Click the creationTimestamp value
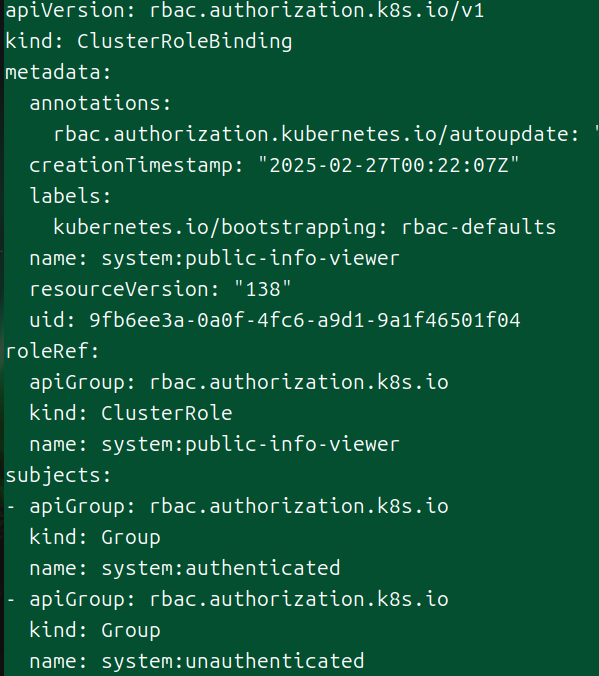The image size is (599, 676). point(389,165)
